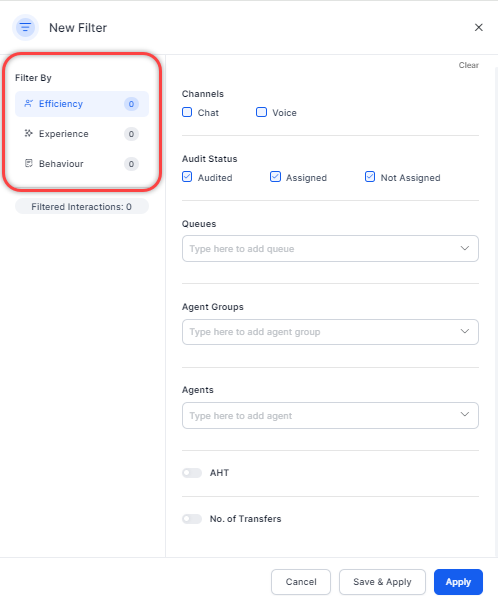This screenshot has height=596, width=498.
Task: Click the Experience count badge
Action: pyautogui.click(x=131, y=134)
